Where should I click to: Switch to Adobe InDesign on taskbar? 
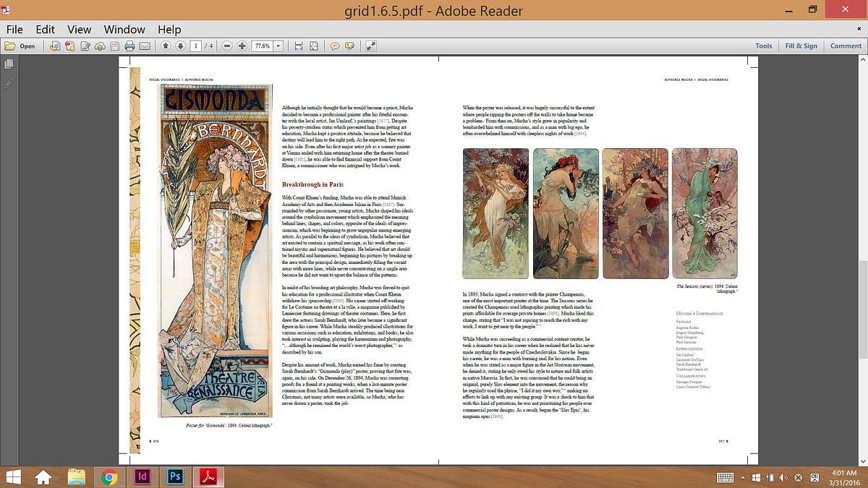tap(142, 477)
